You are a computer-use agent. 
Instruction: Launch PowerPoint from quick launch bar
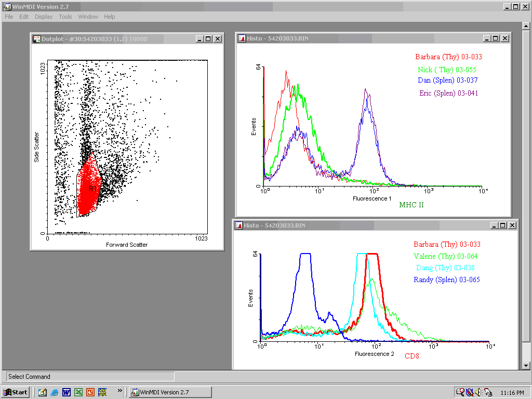(x=90, y=392)
